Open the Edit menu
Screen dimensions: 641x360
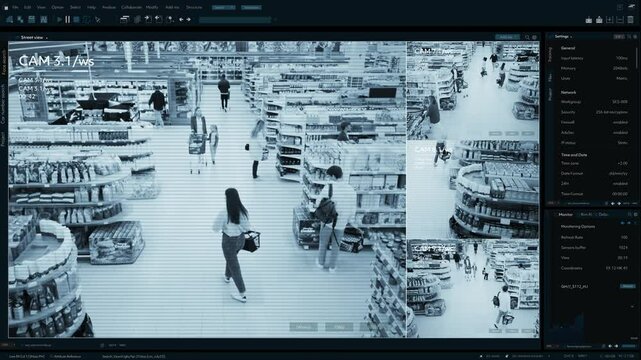point(27,7)
